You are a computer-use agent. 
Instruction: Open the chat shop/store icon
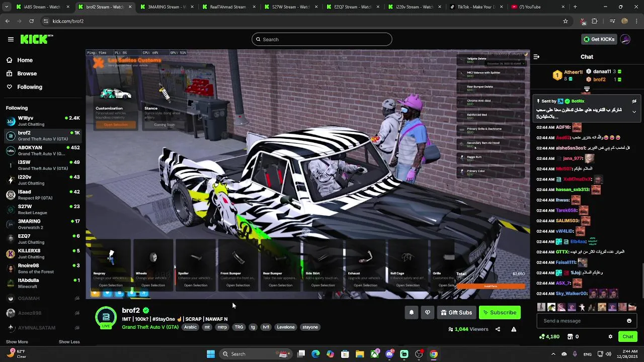570,337
